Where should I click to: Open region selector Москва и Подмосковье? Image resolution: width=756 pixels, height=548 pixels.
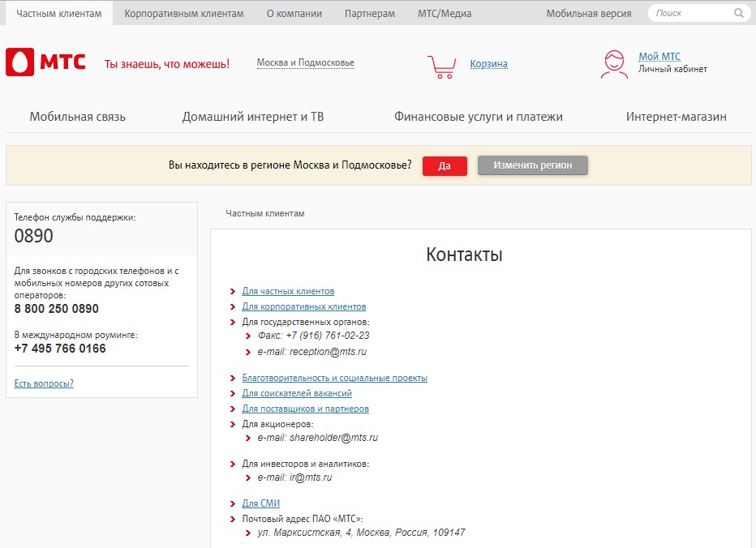coord(305,62)
